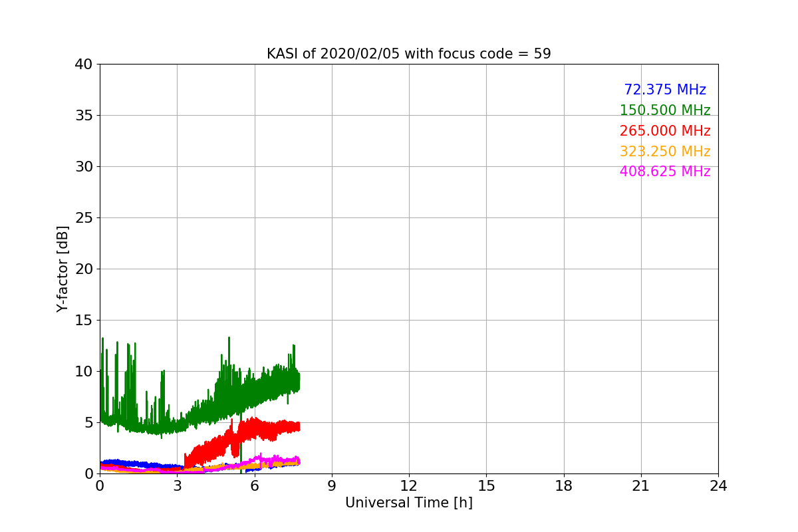Select the red '265.000 MHz' legend label
Image resolution: width=798 pixels, height=532 pixels.
tap(665, 131)
